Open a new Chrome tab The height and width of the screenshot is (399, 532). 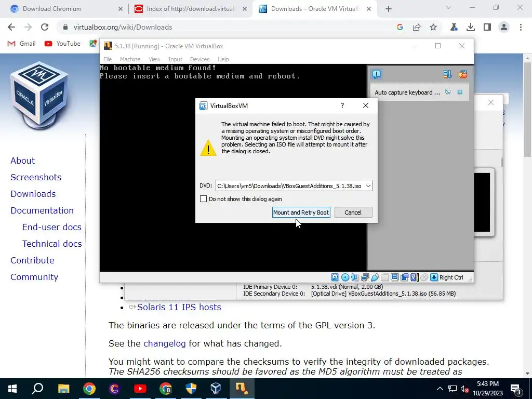[x=389, y=9]
